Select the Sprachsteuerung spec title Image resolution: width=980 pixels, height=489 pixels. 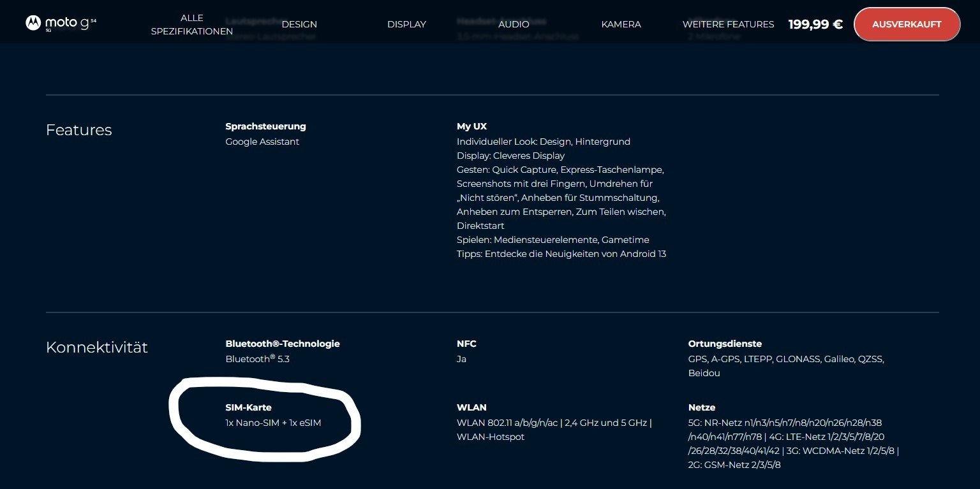coord(265,126)
